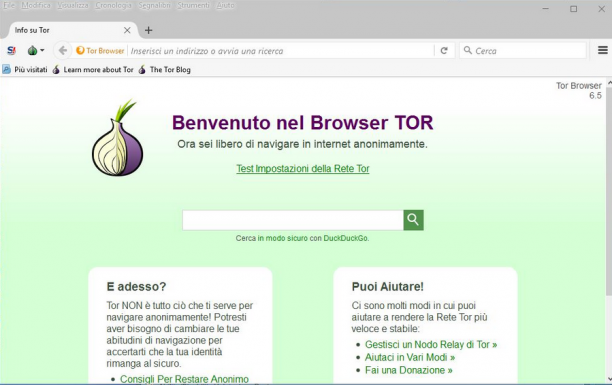Click the search bar magnifier icon

(468, 50)
